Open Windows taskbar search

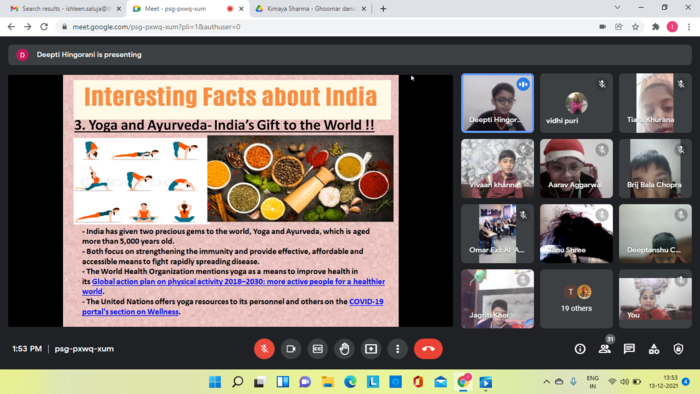tap(238, 382)
